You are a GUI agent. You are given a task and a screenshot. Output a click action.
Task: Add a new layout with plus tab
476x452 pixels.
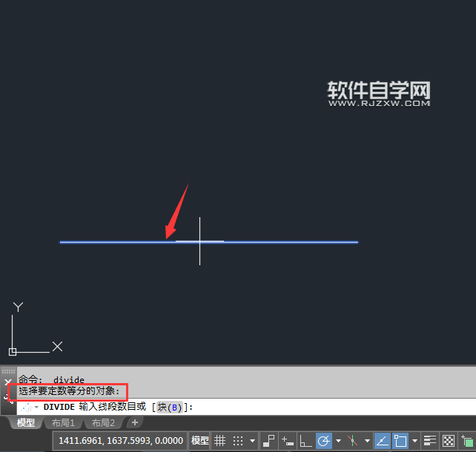(x=135, y=422)
